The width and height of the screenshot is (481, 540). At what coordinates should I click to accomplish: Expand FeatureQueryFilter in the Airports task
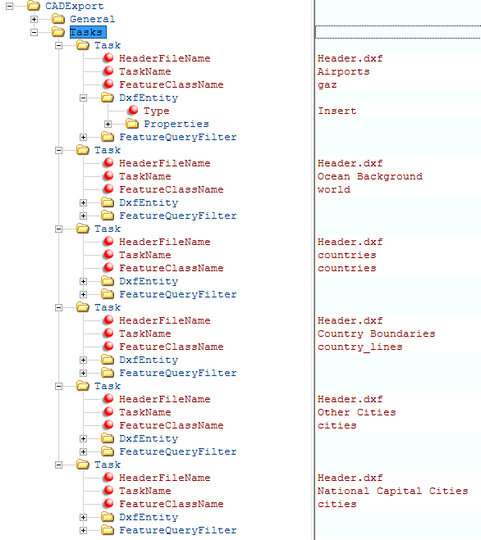tap(83, 137)
